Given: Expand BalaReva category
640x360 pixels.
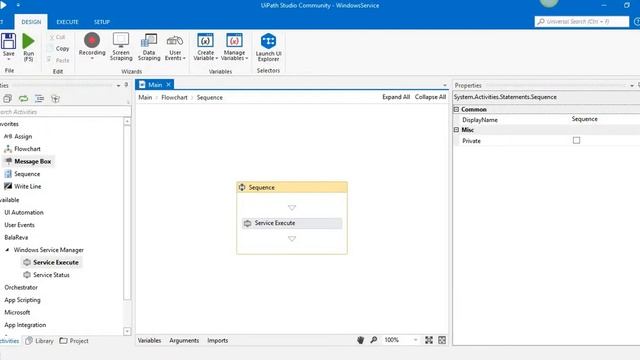Looking at the screenshot, I should tap(16, 238).
